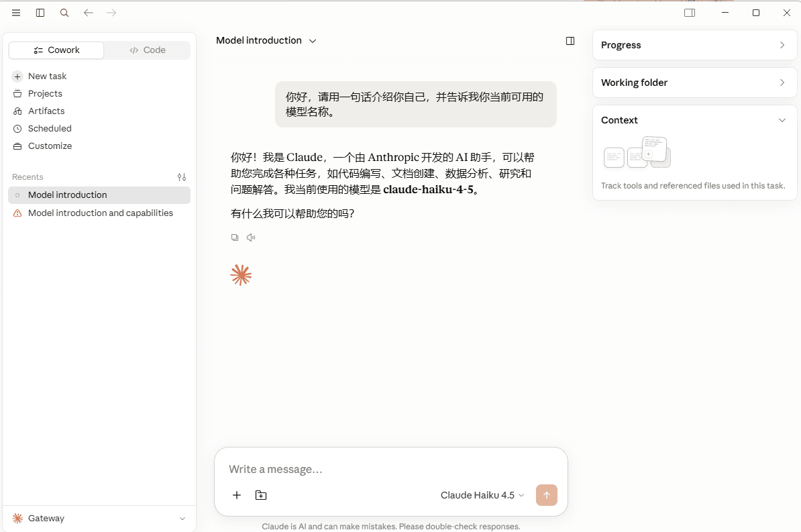Click the Customize briefcase icon
This screenshot has width=801, height=532.
pos(17,146)
